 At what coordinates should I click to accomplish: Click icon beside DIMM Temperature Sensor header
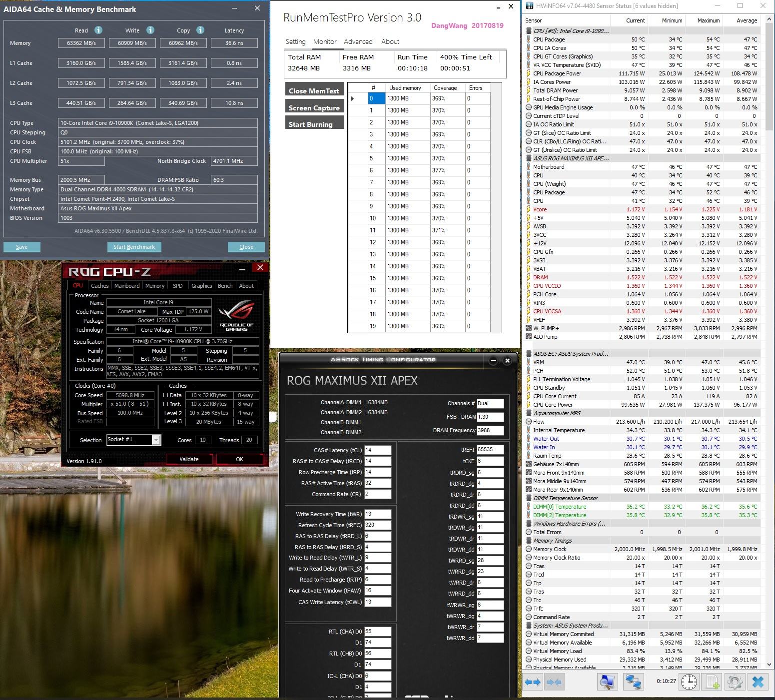529,498
